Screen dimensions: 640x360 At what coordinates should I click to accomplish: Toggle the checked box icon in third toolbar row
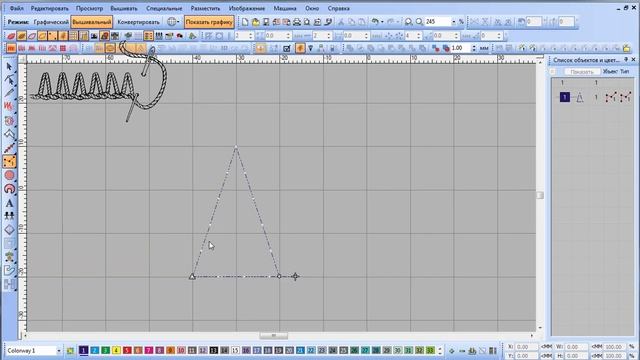tap(287, 48)
